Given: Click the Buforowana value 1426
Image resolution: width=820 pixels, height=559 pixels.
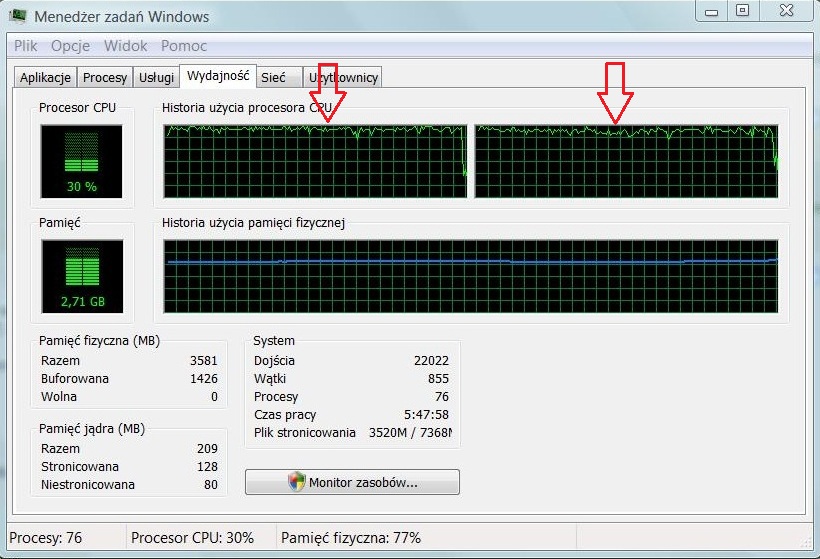Looking at the screenshot, I should point(204,379).
